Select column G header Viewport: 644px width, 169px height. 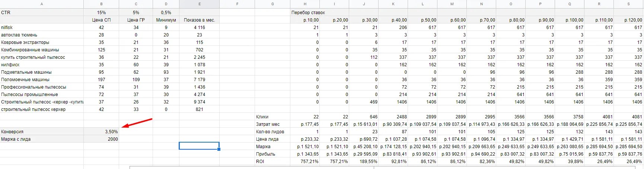pyautogui.click(x=272, y=4)
